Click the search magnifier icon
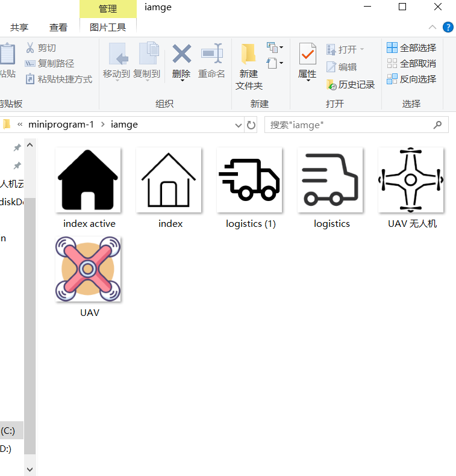This screenshot has width=456, height=476. pyautogui.click(x=437, y=125)
